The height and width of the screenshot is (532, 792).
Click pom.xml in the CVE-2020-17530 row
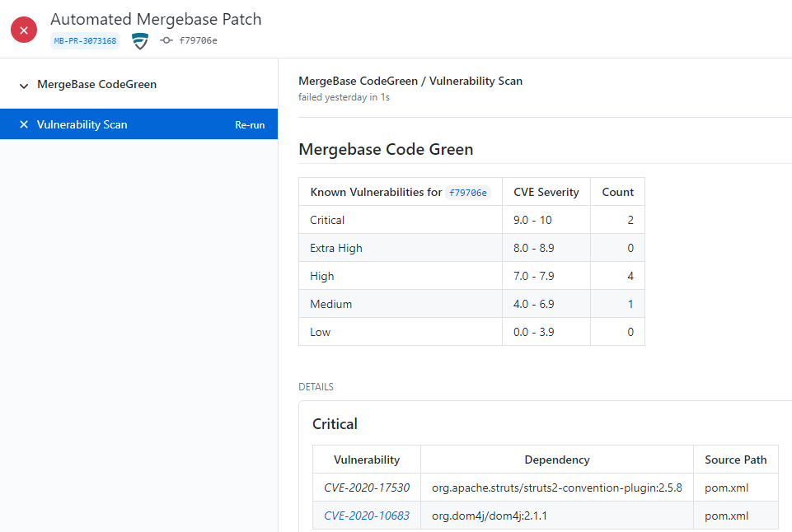tap(726, 488)
